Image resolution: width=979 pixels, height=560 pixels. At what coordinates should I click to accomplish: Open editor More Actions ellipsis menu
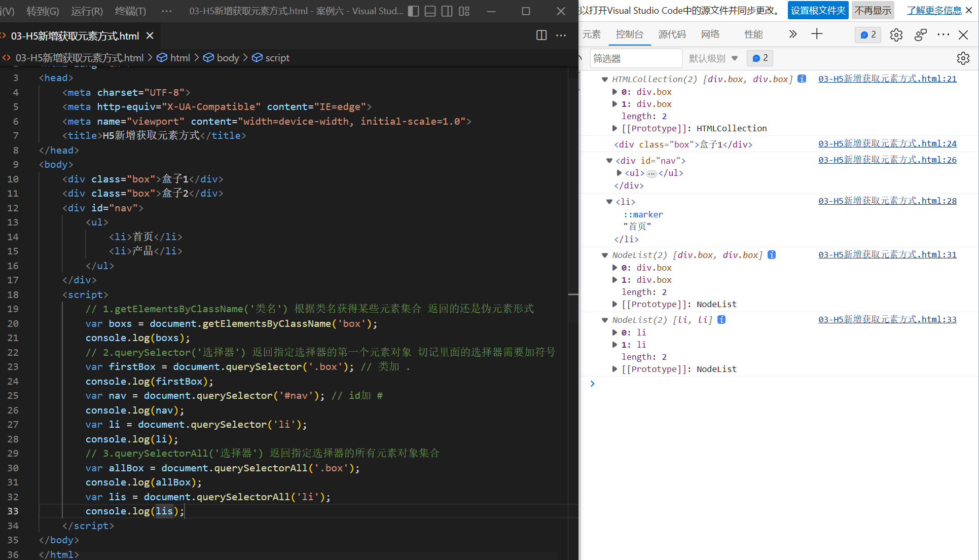[561, 35]
